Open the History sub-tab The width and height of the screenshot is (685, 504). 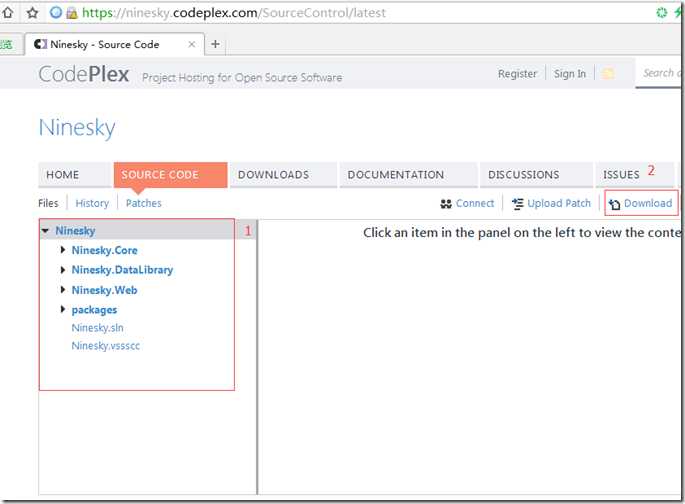pos(92,203)
